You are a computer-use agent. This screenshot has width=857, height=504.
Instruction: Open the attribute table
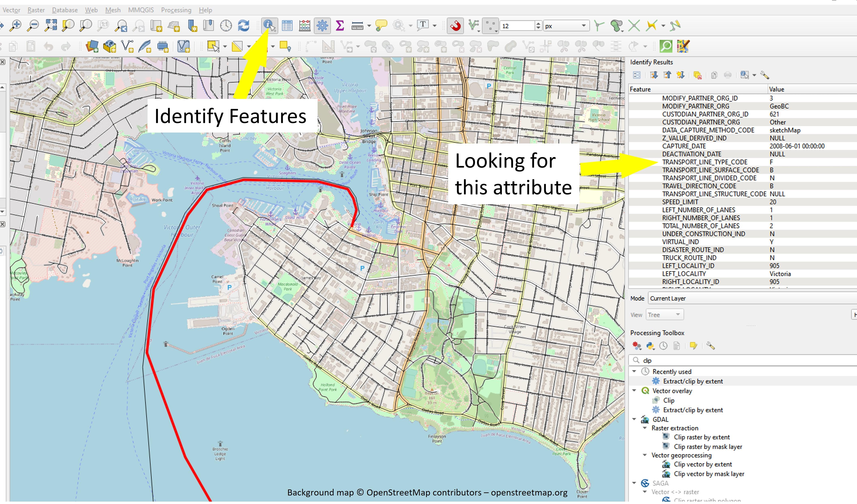pos(287,26)
